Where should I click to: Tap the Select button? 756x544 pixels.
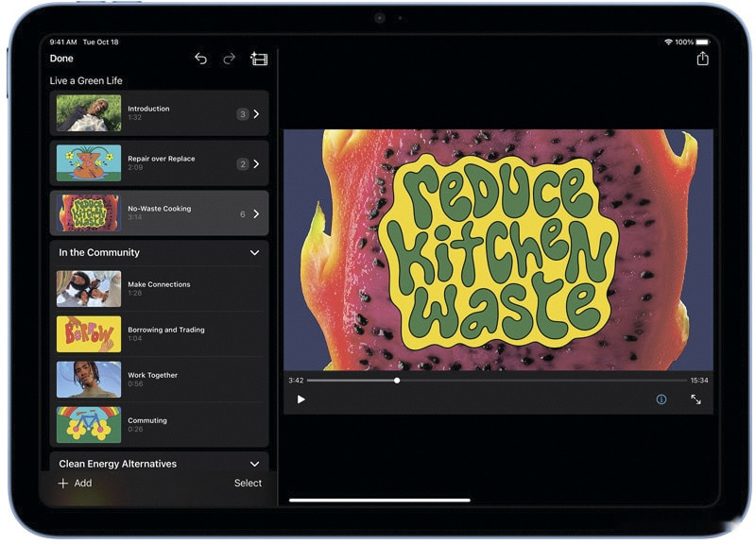(x=248, y=484)
